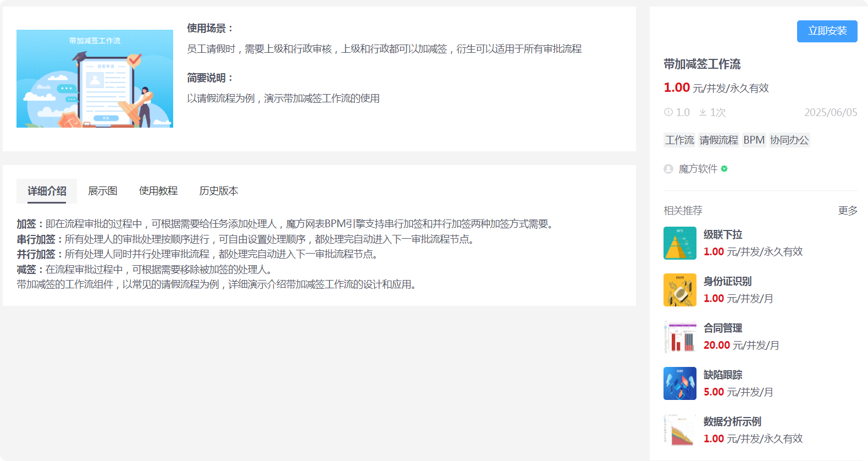
Task: Open the 缺陷跟踪 thumbnail icon
Action: 680,383
